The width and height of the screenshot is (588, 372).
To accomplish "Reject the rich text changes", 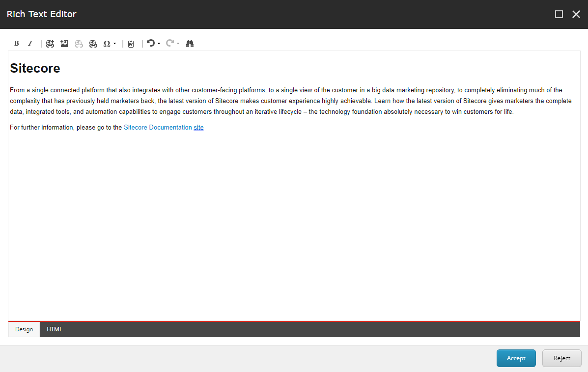I will pyautogui.click(x=561, y=358).
